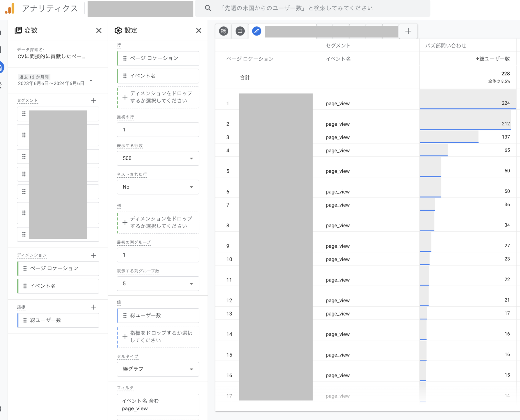This screenshot has width=520, height=420.
Task: Click drag handle of last segment item
Action: pos(24,235)
